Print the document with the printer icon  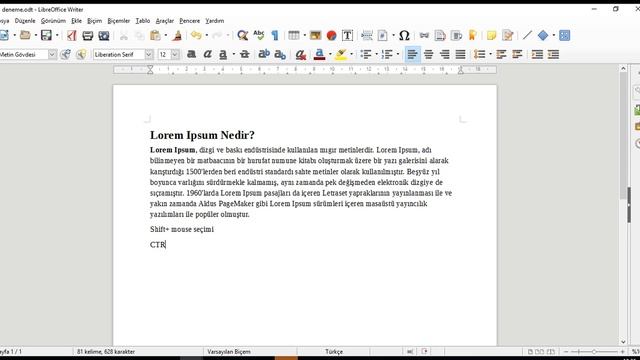coord(88,36)
